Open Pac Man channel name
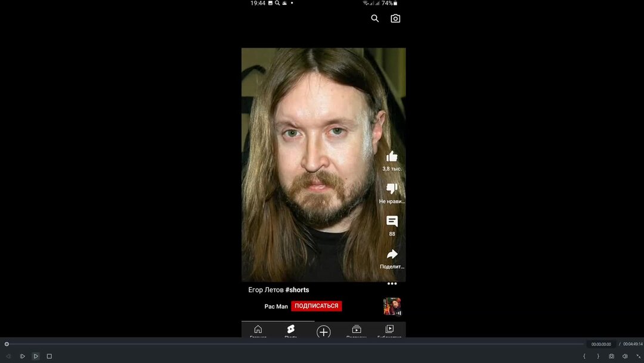 point(276,306)
